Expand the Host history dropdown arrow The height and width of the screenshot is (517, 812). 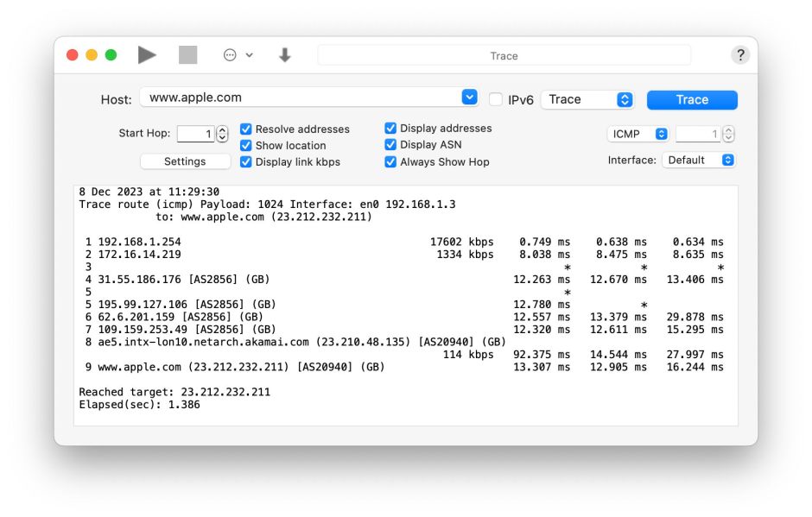tap(469, 98)
